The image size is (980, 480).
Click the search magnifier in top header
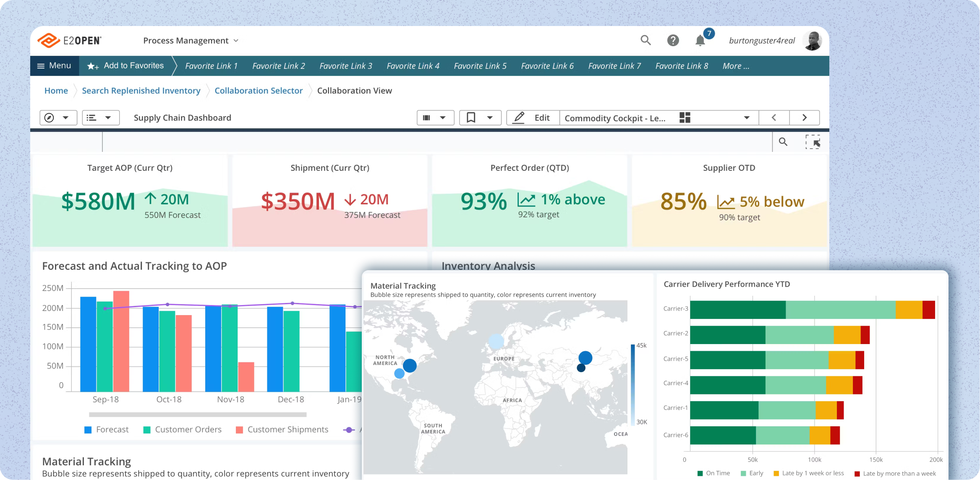pos(645,40)
